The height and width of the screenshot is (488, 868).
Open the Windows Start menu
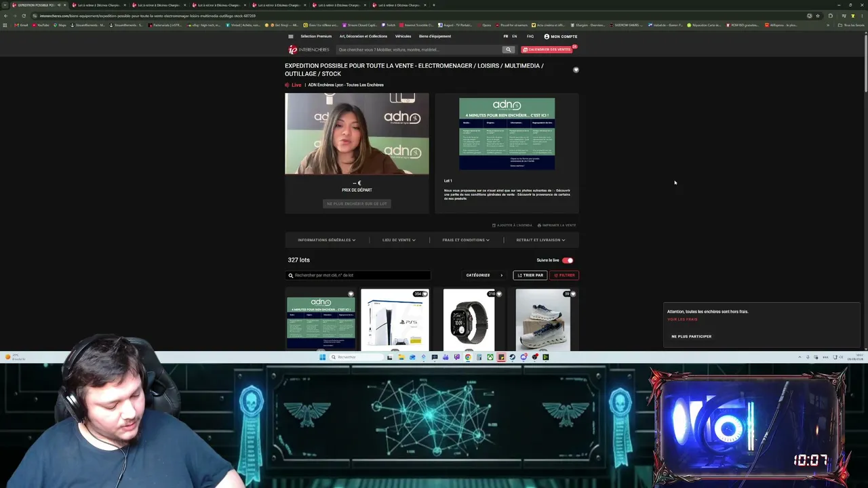pos(323,357)
